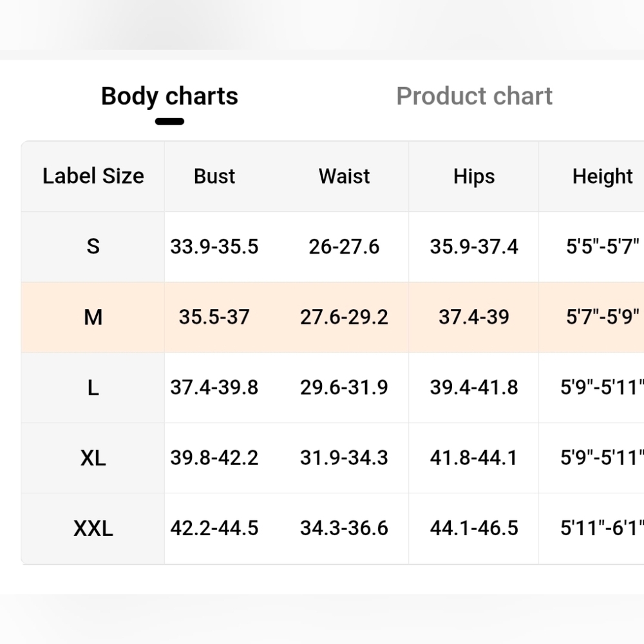The width and height of the screenshot is (644, 644).
Task: Click the hips value 37.4-39
Action: [x=474, y=317]
